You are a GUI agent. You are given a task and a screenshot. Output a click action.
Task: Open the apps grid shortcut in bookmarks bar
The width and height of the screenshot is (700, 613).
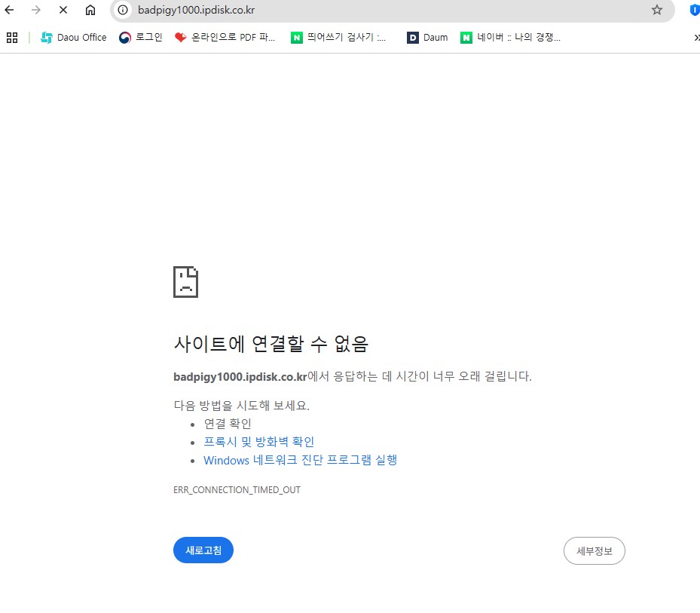[x=12, y=38]
